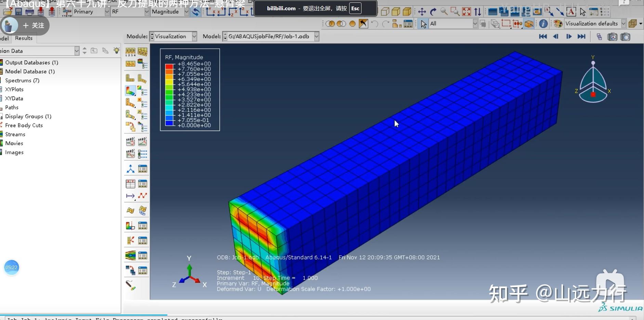
Task: Click the Print icon in toolbar
Action: tap(30, 12)
